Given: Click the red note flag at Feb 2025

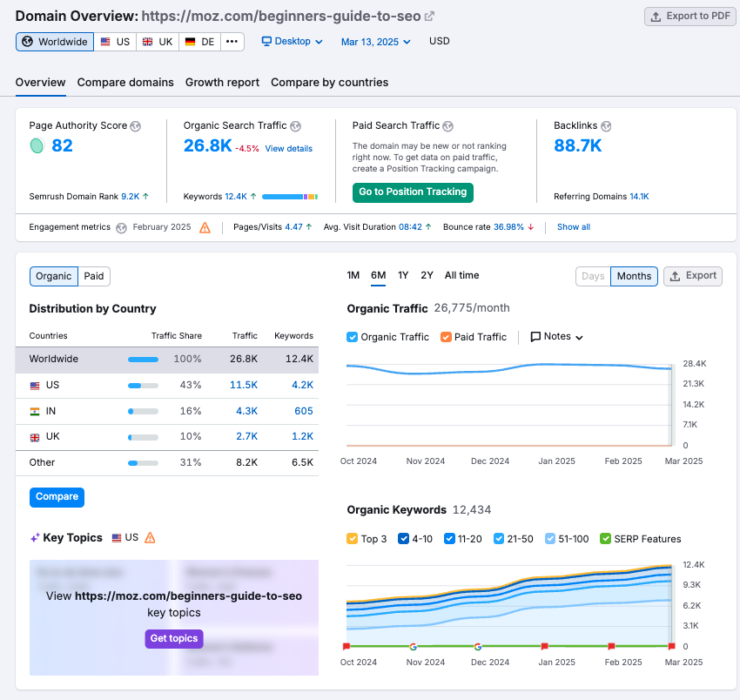Looking at the screenshot, I should pyautogui.click(x=611, y=646).
